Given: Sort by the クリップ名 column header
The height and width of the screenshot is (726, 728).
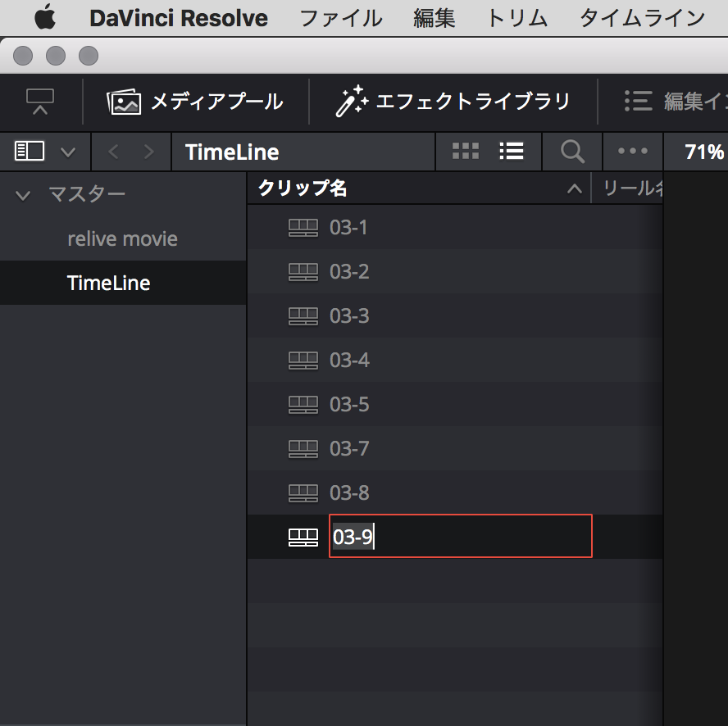Looking at the screenshot, I should [303, 188].
